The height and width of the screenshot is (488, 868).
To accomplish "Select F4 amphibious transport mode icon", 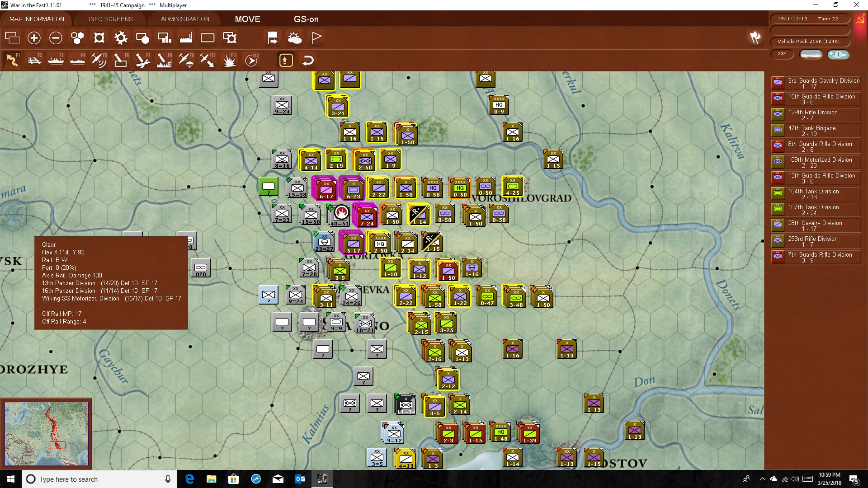I will pos(77,60).
